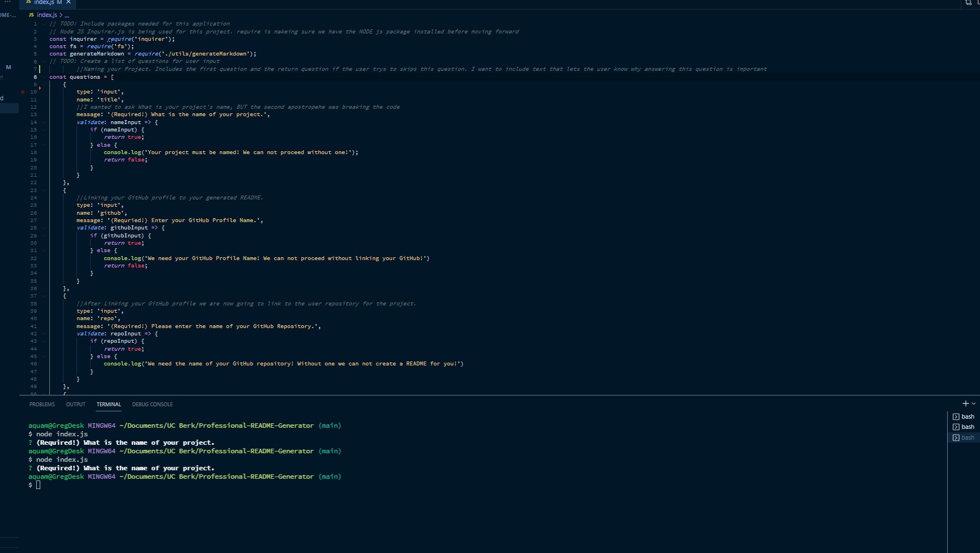This screenshot has width=980, height=553.
Task: Collapse the else block at line 17
Action: click(44, 145)
